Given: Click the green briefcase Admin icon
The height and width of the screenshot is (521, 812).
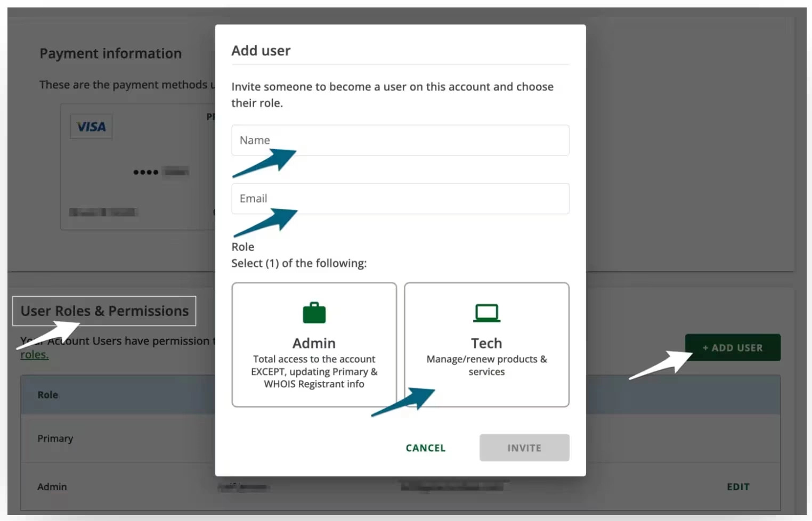Looking at the screenshot, I should tap(314, 313).
